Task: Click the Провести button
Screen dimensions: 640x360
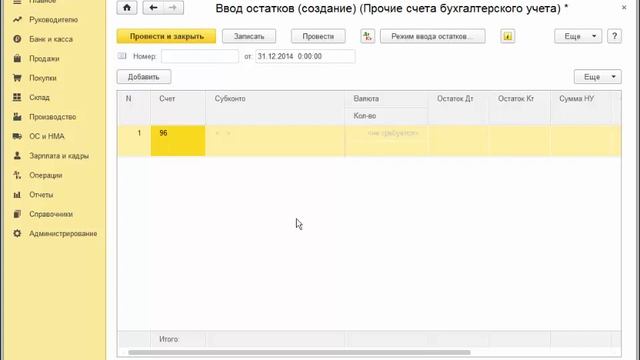Action: click(x=318, y=36)
